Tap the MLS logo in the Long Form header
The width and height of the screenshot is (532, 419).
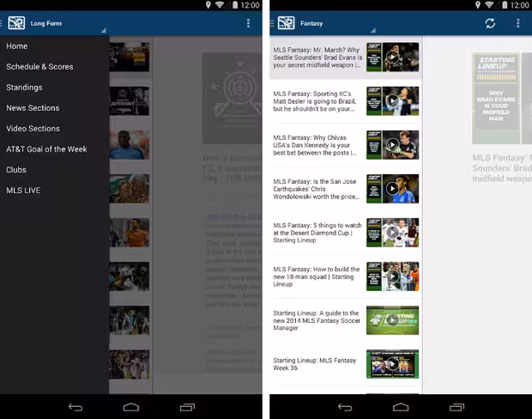coord(16,23)
